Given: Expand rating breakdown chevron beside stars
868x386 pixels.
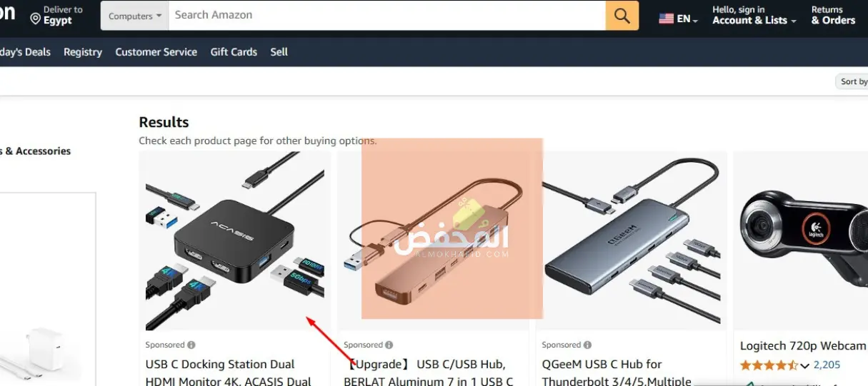Looking at the screenshot, I should (x=804, y=366).
